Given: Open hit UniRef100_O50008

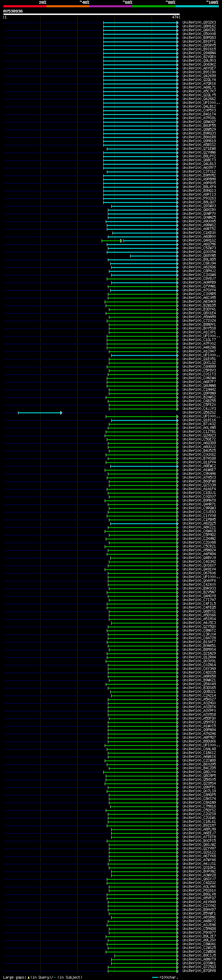Looking at the screenshot, I should tap(199, 34).
